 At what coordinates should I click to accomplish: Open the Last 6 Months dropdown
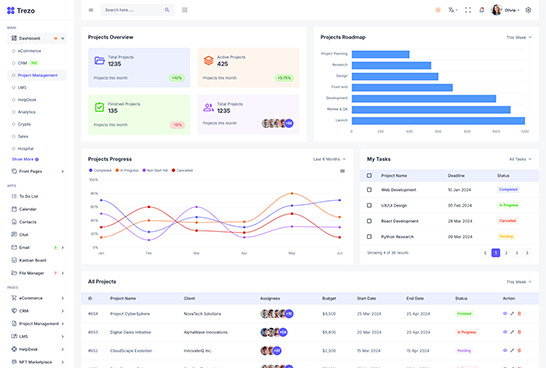329,159
